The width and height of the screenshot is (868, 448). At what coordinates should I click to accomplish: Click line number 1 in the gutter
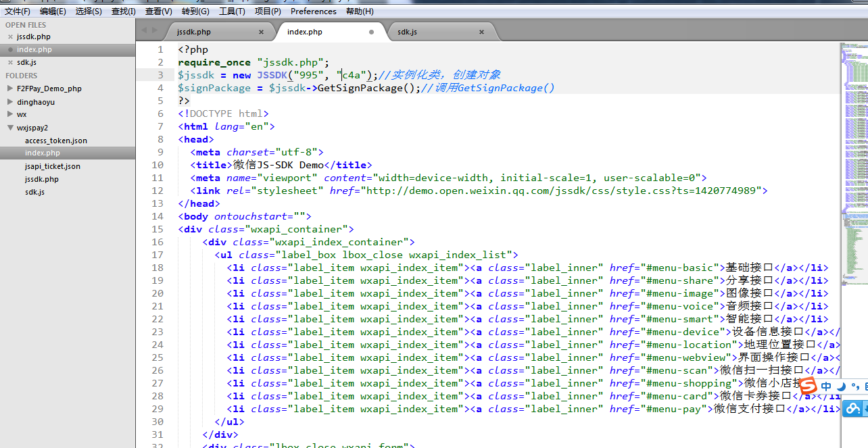pos(160,49)
